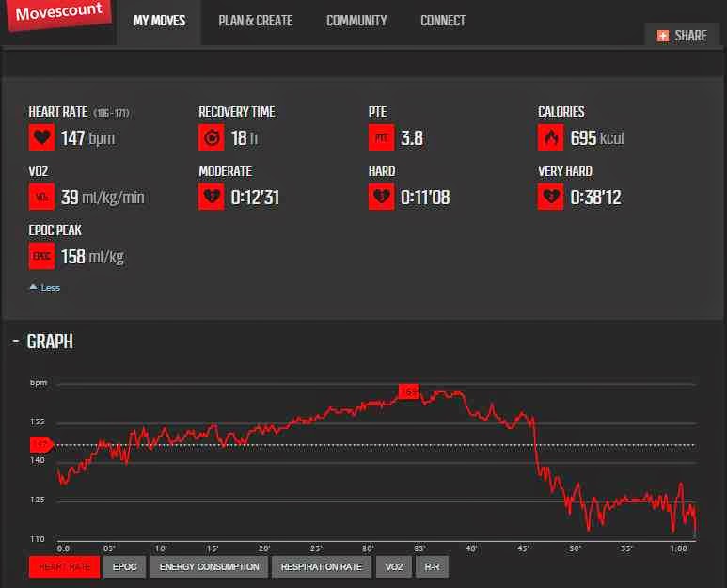The image size is (727, 588).
Task: Click the 30' label on time axis
Action: pos(368,548)
